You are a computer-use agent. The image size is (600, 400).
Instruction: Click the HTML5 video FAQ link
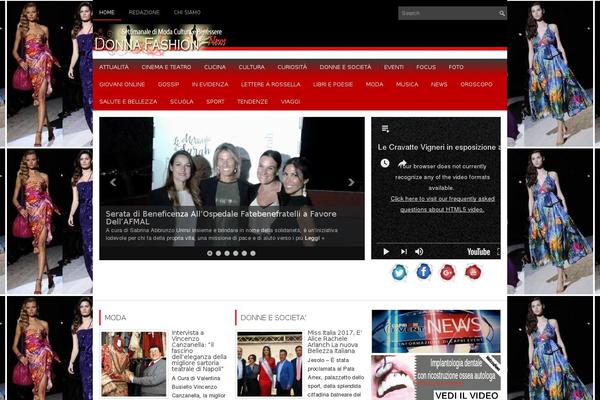442,204
